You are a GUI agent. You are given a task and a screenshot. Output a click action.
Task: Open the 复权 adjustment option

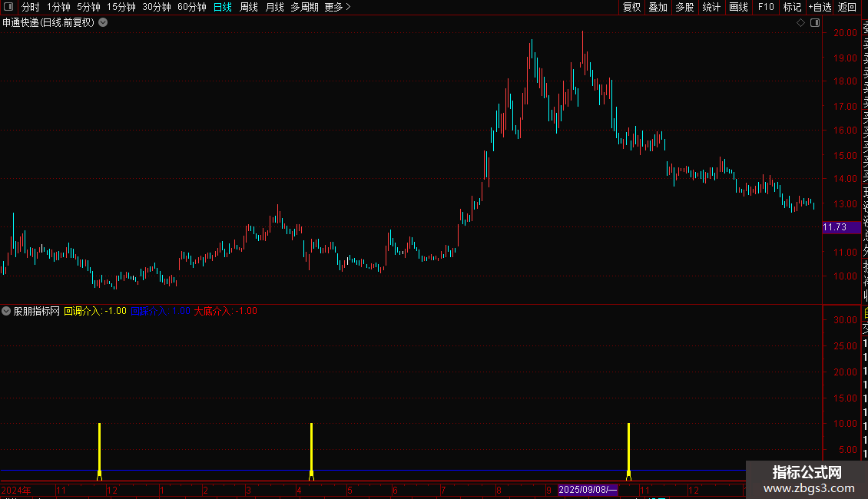[631, 7]
